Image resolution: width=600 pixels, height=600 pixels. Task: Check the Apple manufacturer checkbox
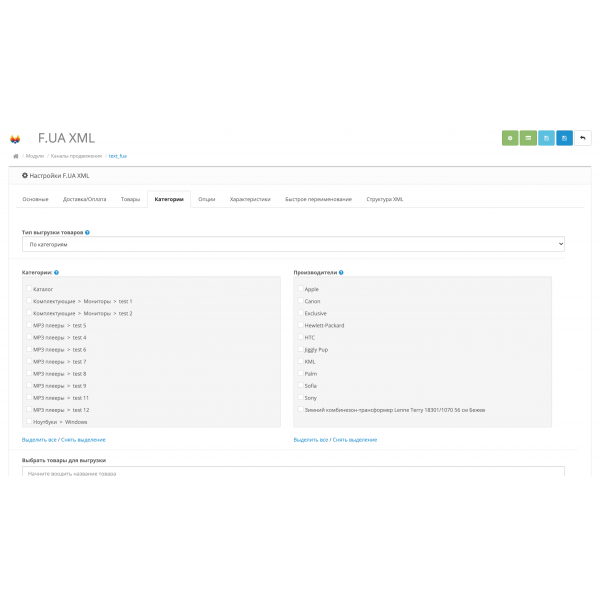click(x=301, y=289)
